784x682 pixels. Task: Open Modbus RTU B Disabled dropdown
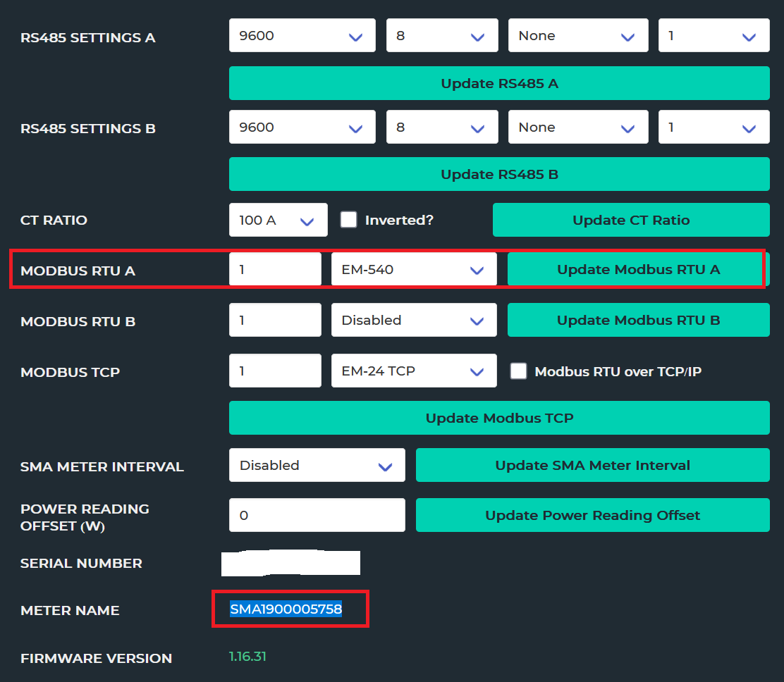[x=413, y=321]
